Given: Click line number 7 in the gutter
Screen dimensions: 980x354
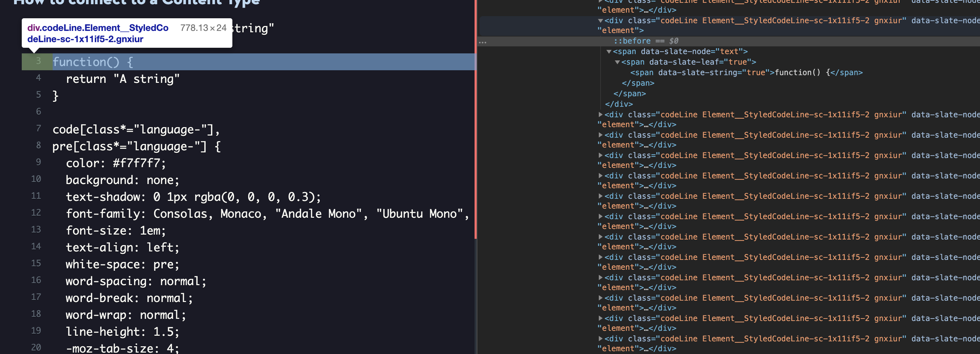Looking at the screenshot, I should (38, 128).
